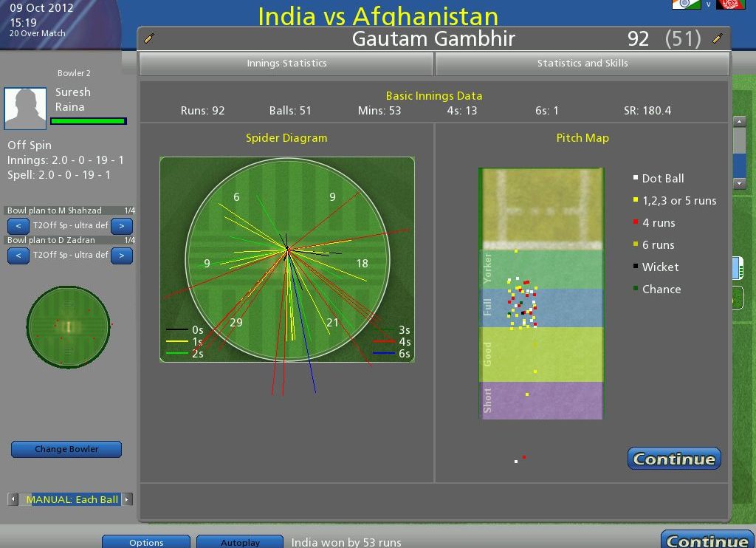Click the Chance green legend swatch
Screen dimensions: 756x548
[636, 288]
